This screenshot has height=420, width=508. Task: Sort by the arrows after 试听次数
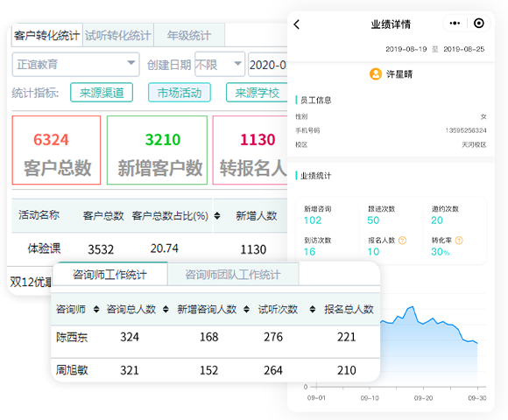tap(313, 310)
